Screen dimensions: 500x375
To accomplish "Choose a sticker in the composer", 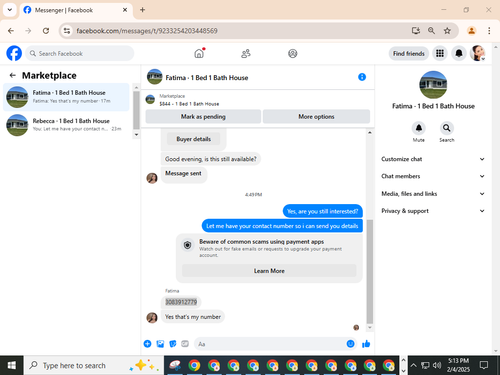I will (173, 344).
